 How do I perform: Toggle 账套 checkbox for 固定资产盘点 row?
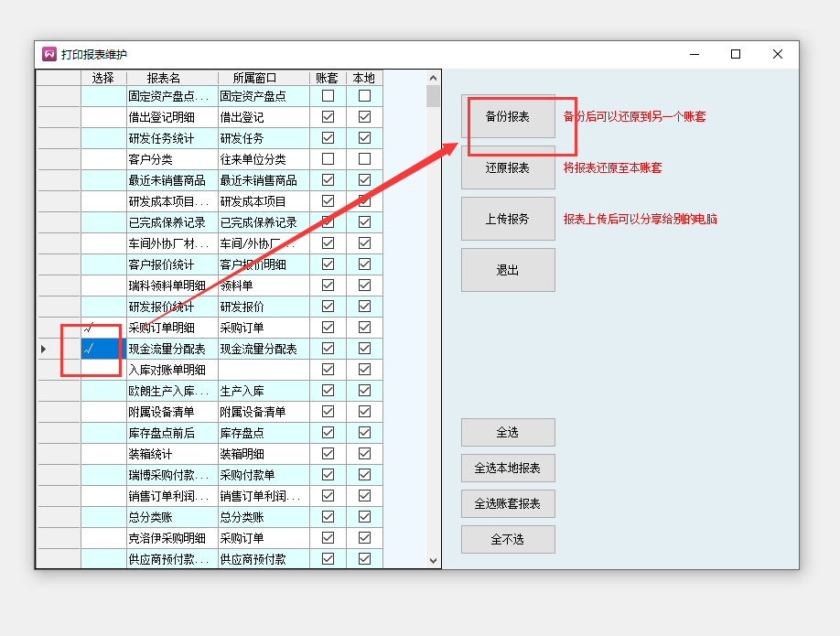click(x=328, y=95)
